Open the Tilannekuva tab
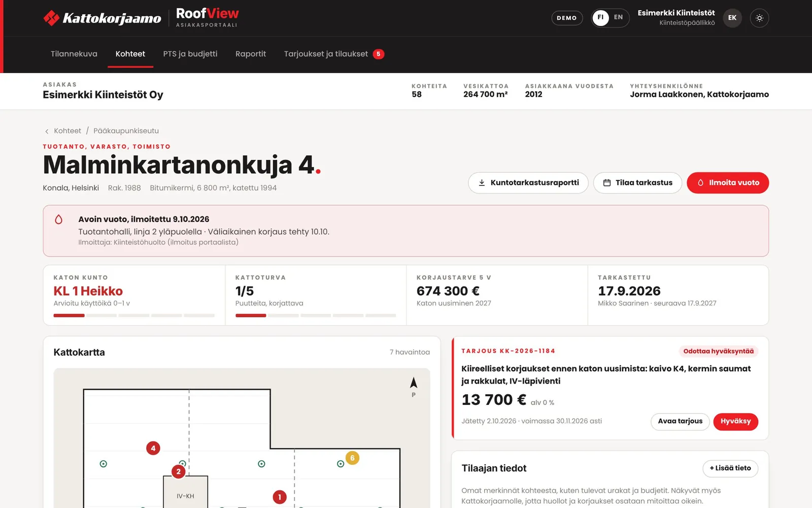Screen dimensions: 812x508 pos(74,54)
